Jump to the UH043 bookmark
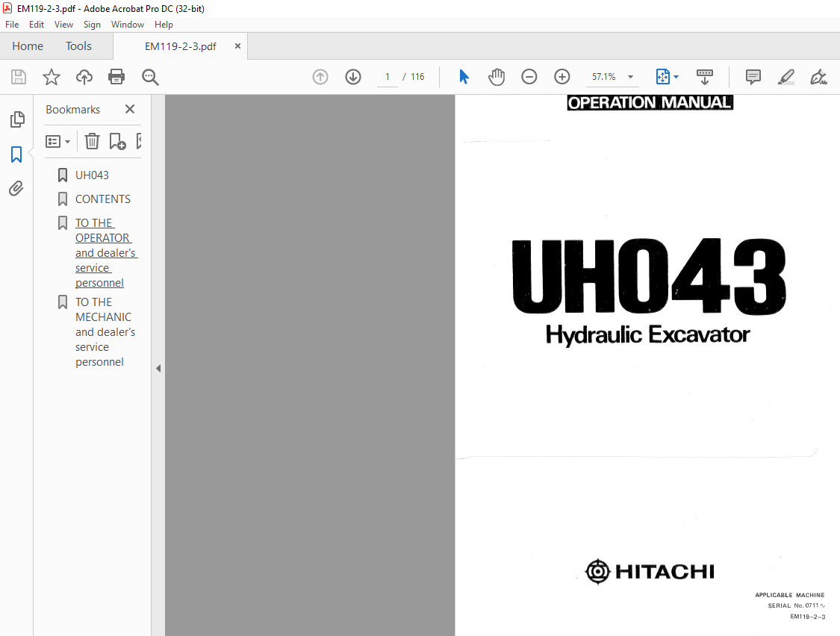The height and width of the screenshot is (636, 840). pyautogui.click(x=92, y=175)
